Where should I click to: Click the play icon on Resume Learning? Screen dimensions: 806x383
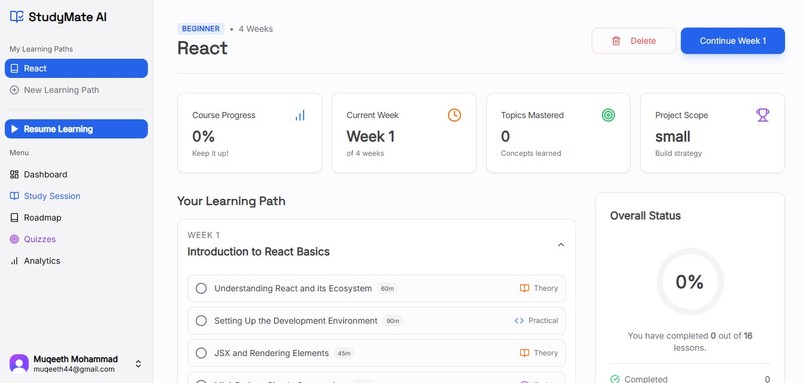14,129
